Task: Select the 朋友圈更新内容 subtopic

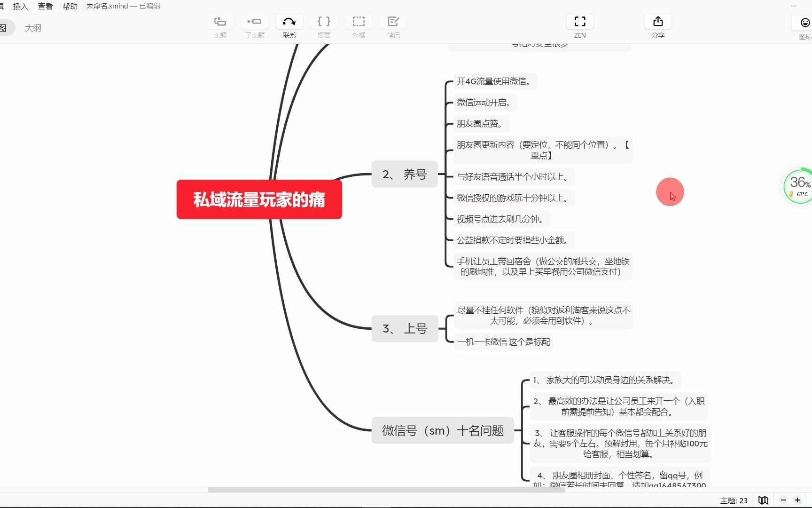Action: pyautogui.click(x=543, y=150)
